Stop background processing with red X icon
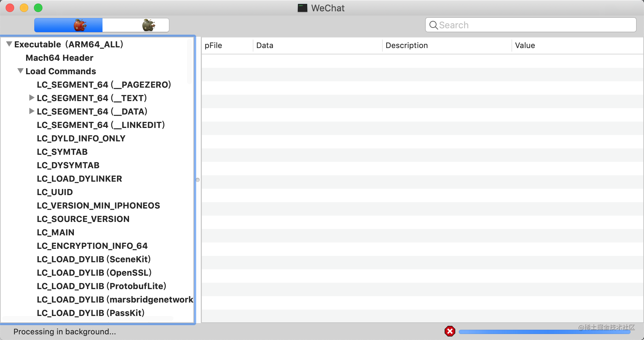This screenshot has width=644, height=340. pyautogui.click(x=450, y=331)
